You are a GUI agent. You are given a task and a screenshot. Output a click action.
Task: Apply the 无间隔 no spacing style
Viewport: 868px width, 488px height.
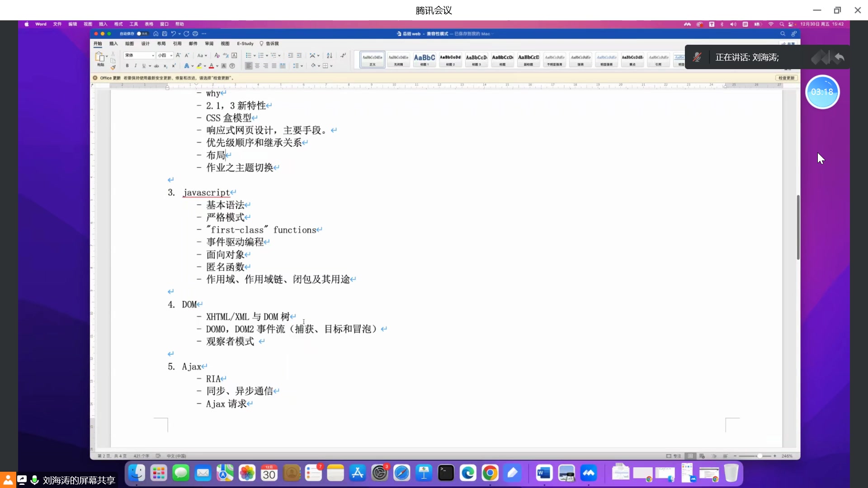pyautogui.click(x=398, y=59)
